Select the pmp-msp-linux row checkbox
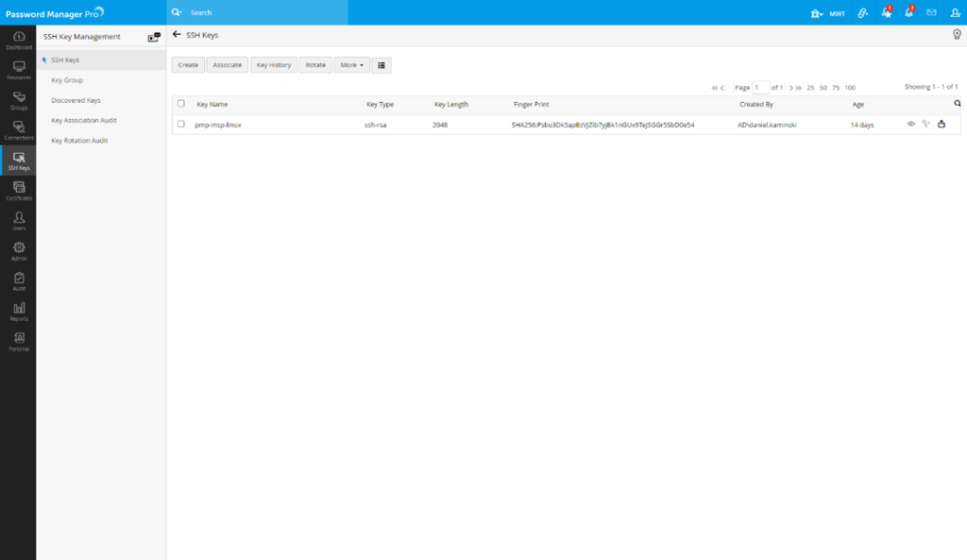The width and height of the screenshot is (967, 560). (181, 124)
